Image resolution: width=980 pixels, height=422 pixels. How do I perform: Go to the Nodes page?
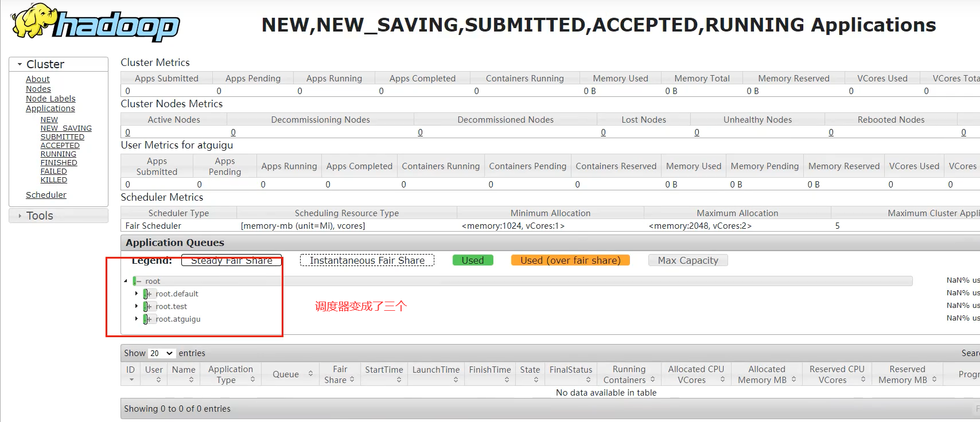pyautogui.click(x=38, y=89)
